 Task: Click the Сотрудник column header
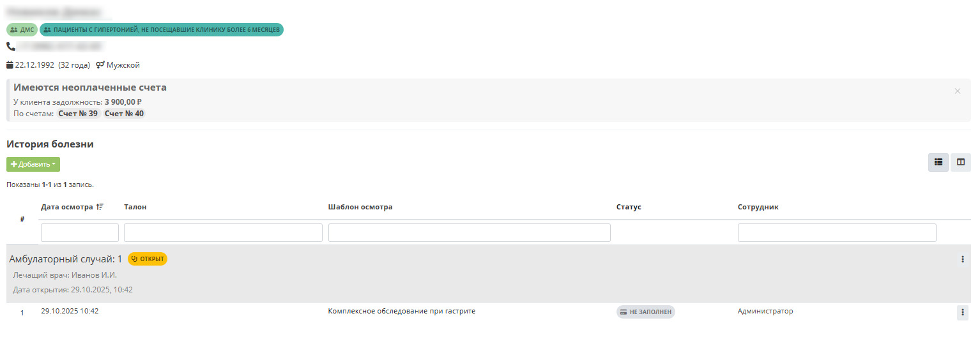point(758,207)
